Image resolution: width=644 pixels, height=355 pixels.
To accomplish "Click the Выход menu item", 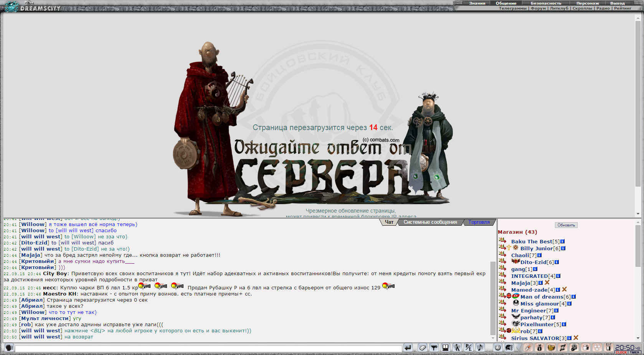I will click(x=618, y=3).
